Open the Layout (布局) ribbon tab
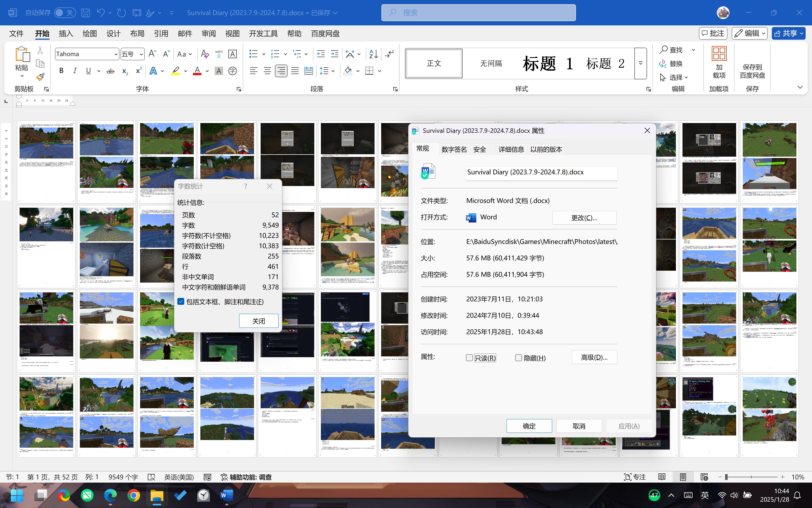 pos(137,34)
